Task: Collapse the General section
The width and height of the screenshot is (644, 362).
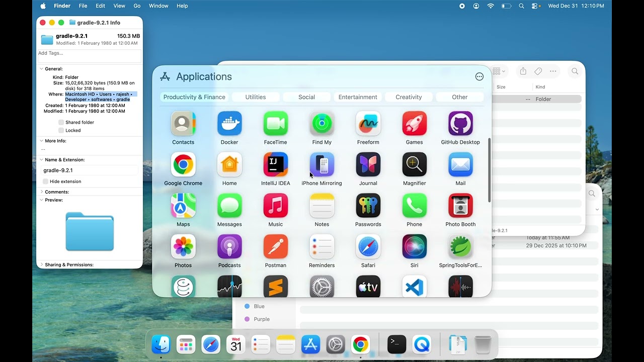Action: point(41,69)
